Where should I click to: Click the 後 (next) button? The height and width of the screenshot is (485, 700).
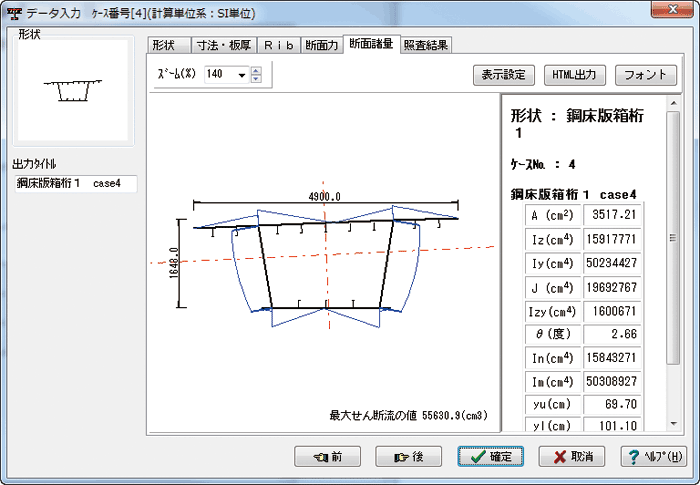408,456
